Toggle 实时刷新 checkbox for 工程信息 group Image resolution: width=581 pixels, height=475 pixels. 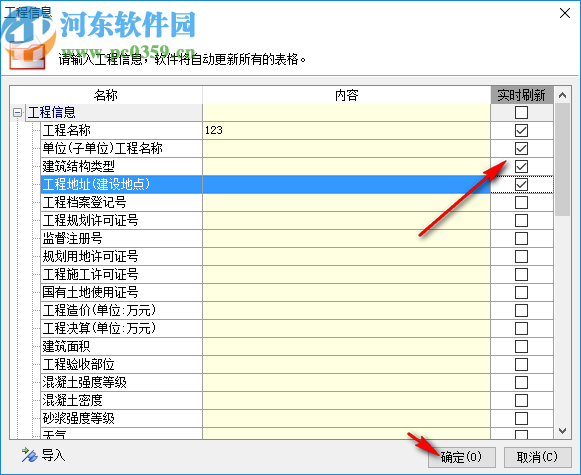[521, 112]
